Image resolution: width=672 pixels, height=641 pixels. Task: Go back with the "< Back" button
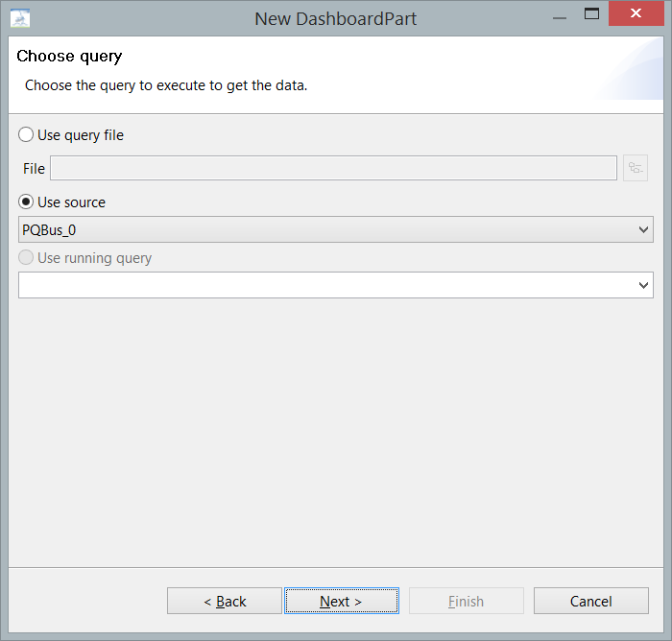point(225,602)
